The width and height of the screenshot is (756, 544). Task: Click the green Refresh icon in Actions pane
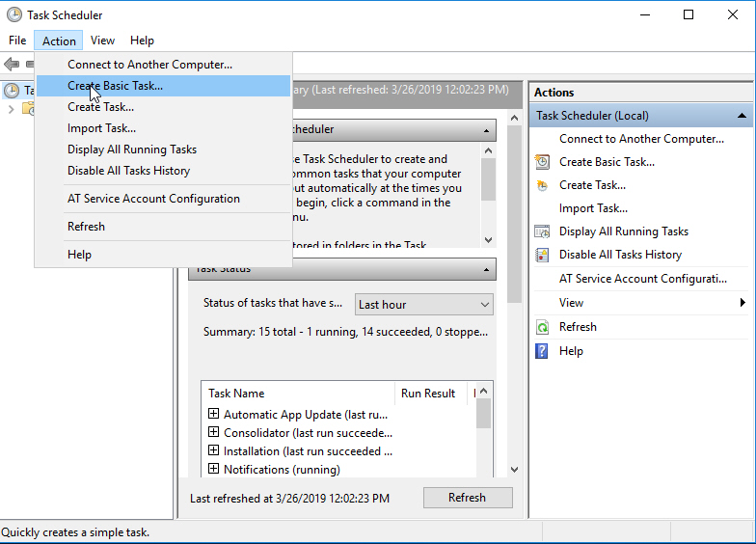[x=542, y=327]
